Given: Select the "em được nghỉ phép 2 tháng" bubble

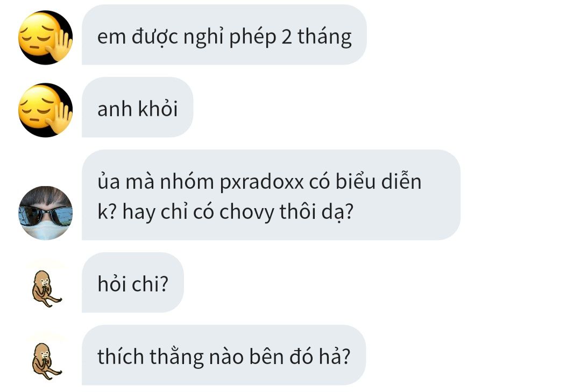Looking at the screenshot, I should [224, 35].
